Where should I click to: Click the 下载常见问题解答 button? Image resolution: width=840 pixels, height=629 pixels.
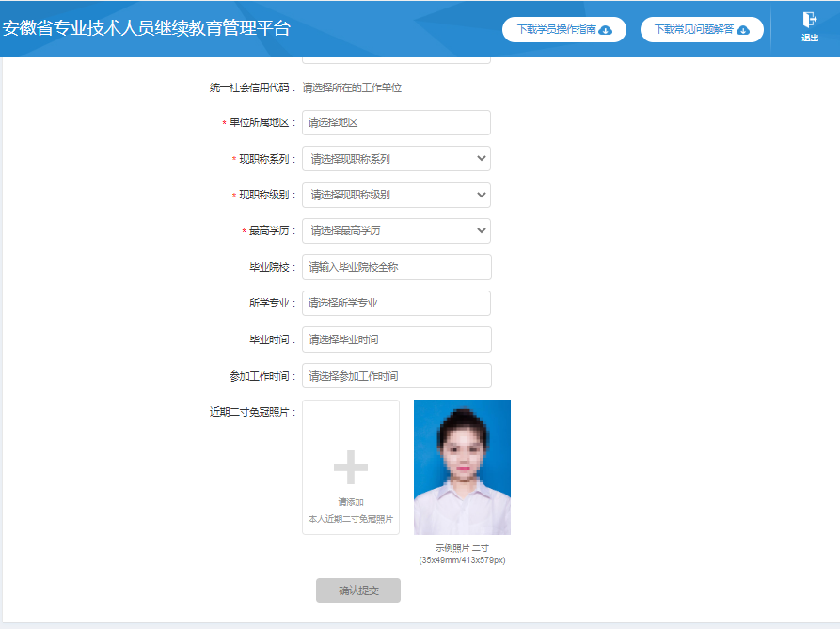[702, 29]
